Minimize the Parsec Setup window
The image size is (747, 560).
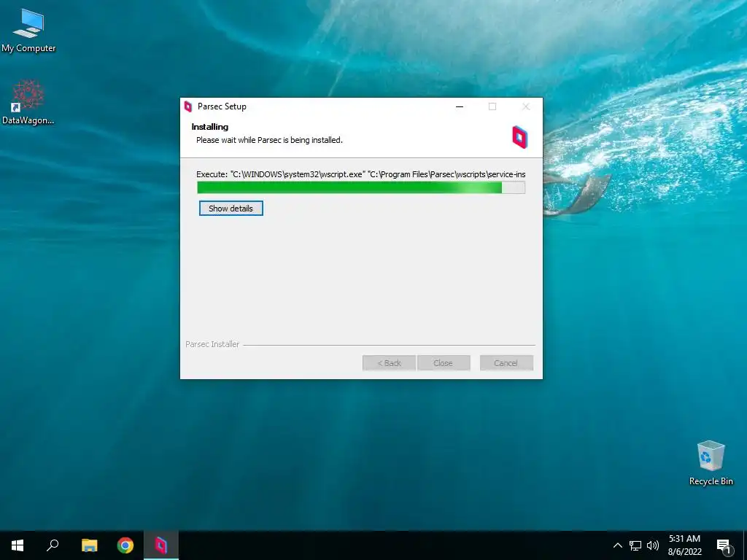tap(460, 106)
